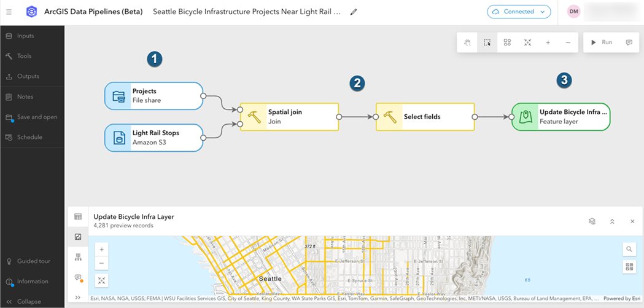Click the 4,281 preview records text
Viewport: 644px width, 308px height.
(123, 226)
